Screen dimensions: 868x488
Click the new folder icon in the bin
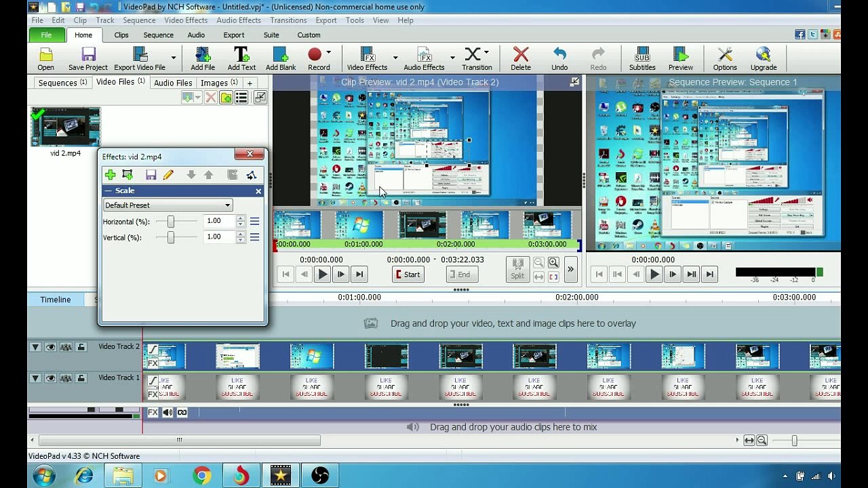click(226, 98)
